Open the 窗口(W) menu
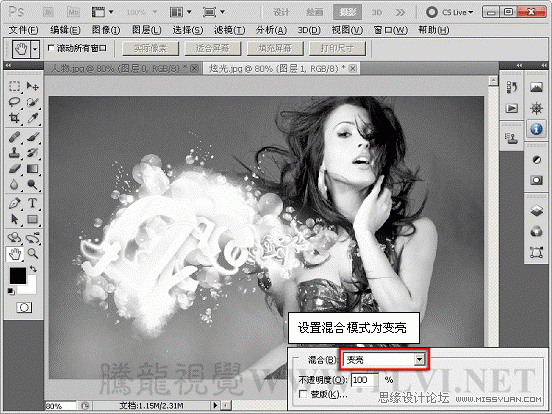The height and width of the screenshot is (414, 552). pyautogui.click(x=391, y=30)
